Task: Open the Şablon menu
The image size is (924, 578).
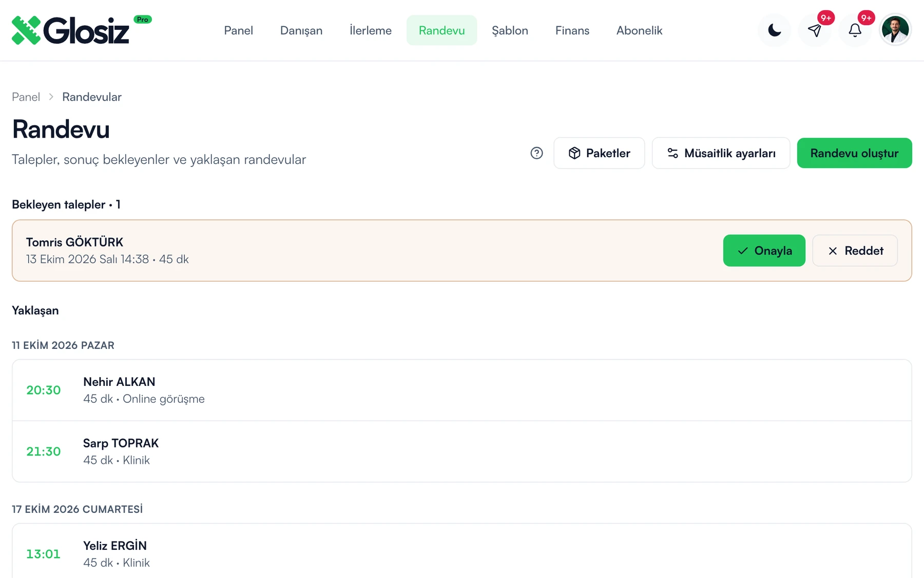Action: point(510,30)
